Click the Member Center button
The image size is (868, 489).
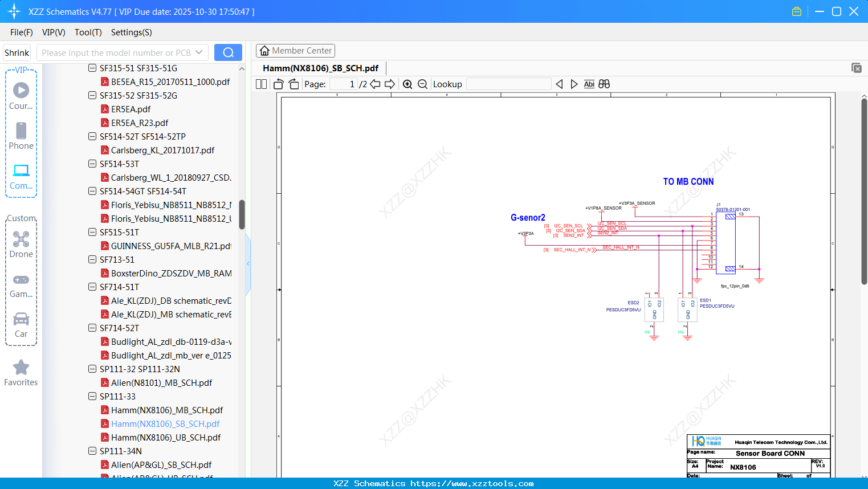295,51
